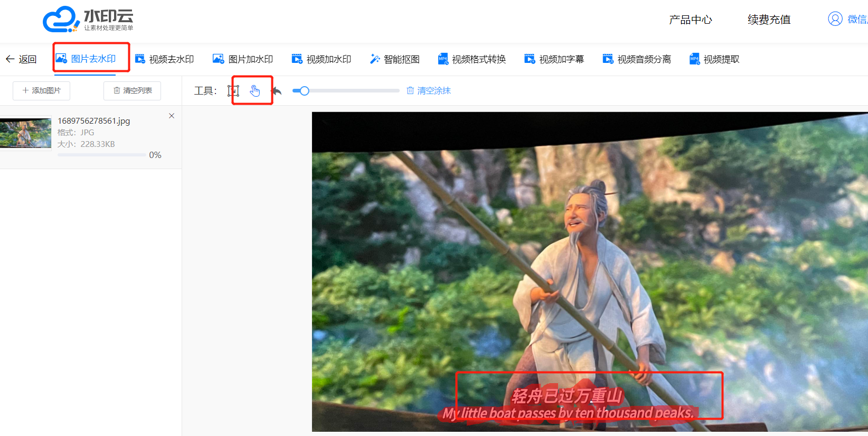Click 产品中心 in the header
This screenshot has height=436, width=868.
point(691,20)
